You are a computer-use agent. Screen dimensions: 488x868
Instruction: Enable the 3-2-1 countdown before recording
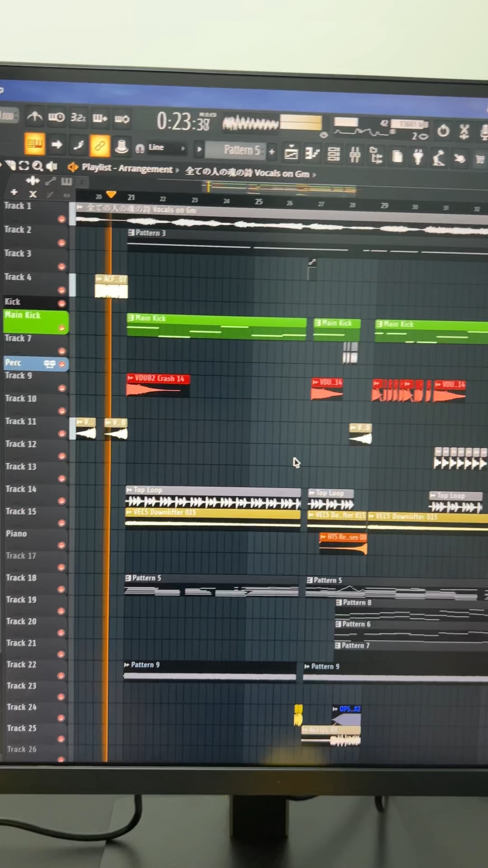tap(78, 118)
